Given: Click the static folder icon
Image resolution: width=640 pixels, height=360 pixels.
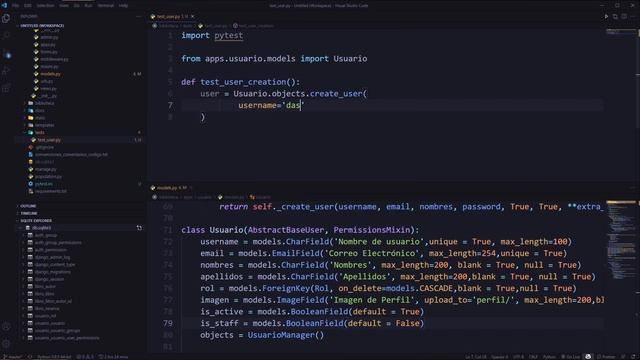Looking at the screenshot, I should click(x=31, y=118).
